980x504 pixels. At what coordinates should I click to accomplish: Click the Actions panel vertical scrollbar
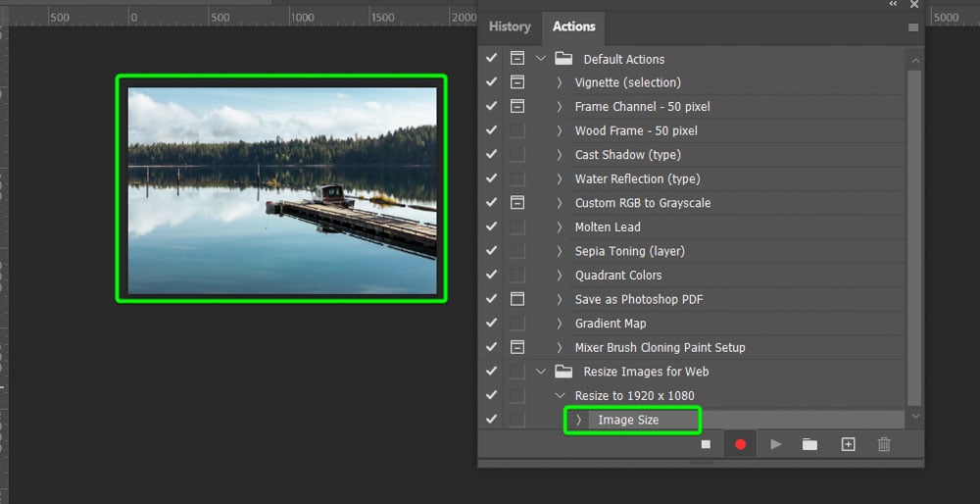click(914, 237)
